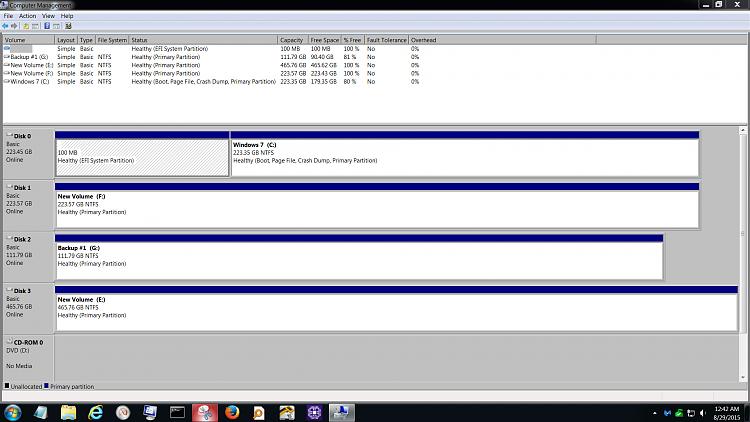This screenshot has width=750, height=422.
Task: Click the Back arrow toolbar icon
Action: coord(5,26)
